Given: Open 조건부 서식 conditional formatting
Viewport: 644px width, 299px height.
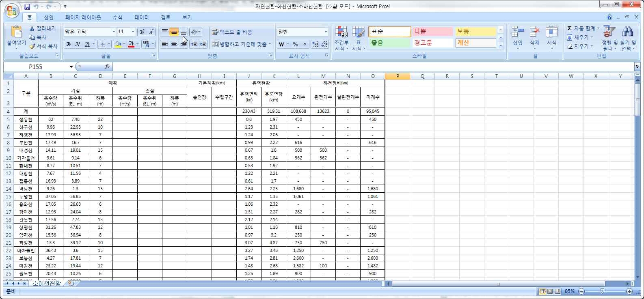Looking at the screenshot, I should click(341, 39).
